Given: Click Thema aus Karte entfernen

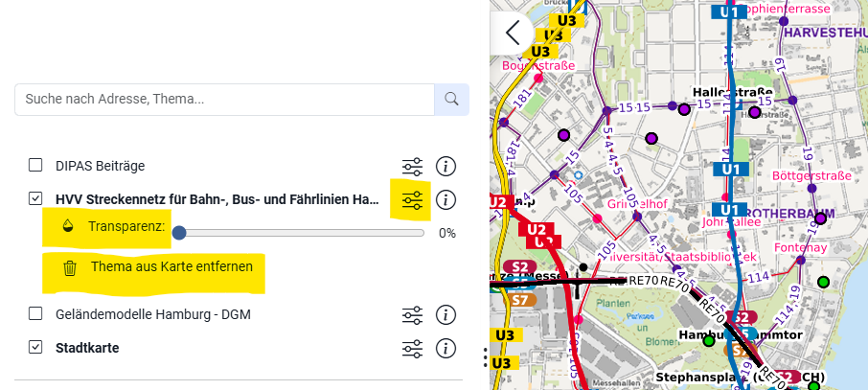Looking at the screenshot, I should point(171,266).
